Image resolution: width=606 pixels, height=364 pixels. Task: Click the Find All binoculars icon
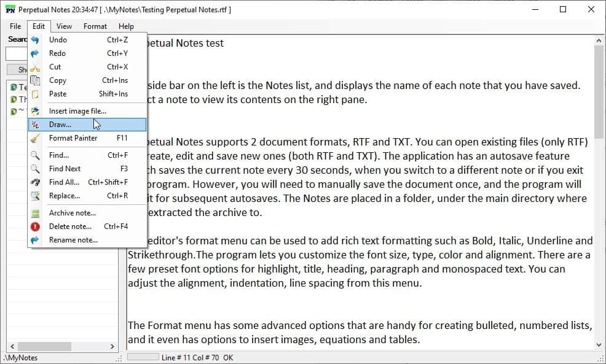(36, 182)
